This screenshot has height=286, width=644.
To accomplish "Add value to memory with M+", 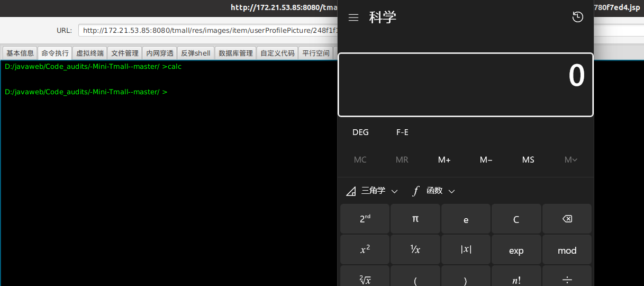I will 444,159.
